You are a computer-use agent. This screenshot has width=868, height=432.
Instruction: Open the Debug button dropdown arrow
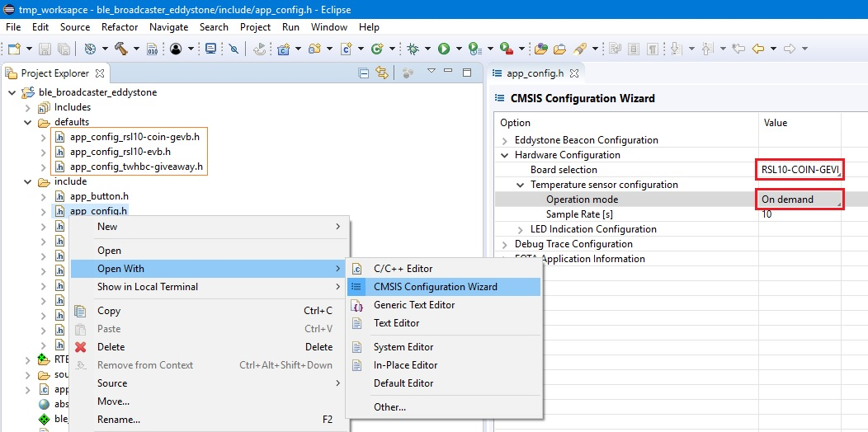pyautogui.click(x=427, y=49)
